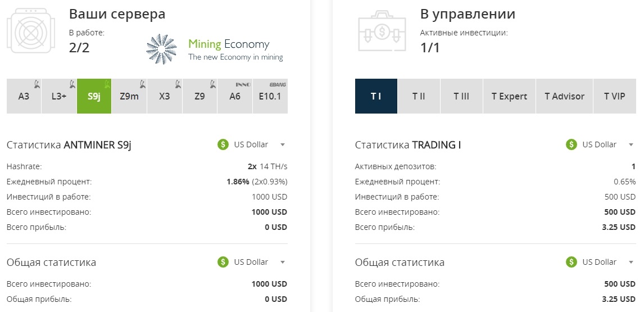Screen dimensions: 644x312
Task: Select the Innosilicon A6 tab
Action: click(x=235, y=96)
